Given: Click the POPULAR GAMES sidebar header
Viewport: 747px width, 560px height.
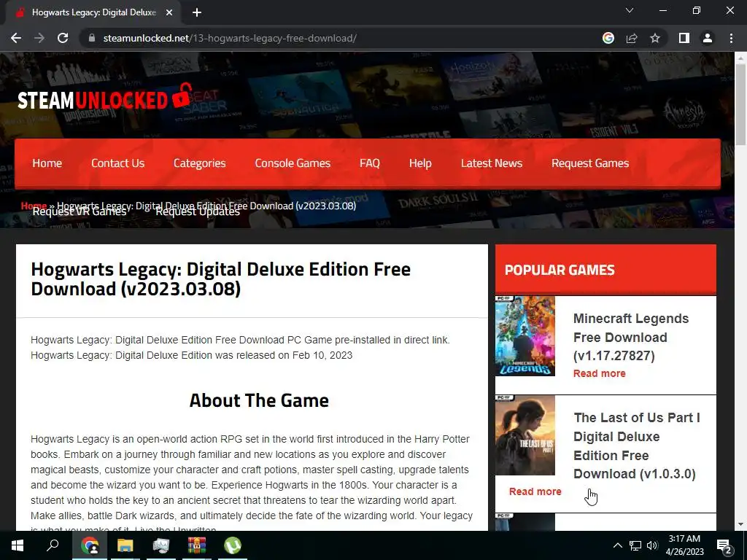Looking at the screenshot, I should [605, 270].
